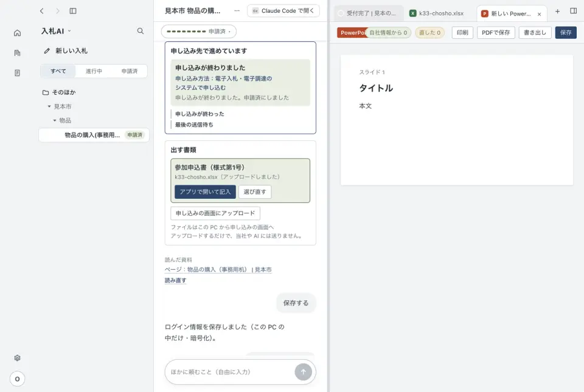Click the 書き出し button

point(535,33)
